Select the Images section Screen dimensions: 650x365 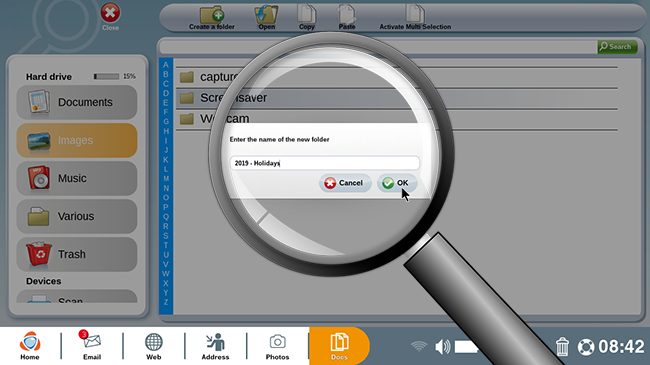[x=77, y=141]
